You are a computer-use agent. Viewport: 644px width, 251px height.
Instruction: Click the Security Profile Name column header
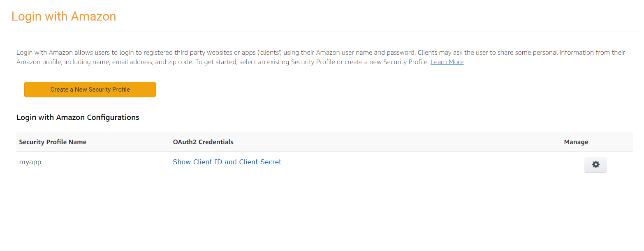coord(53,142)
